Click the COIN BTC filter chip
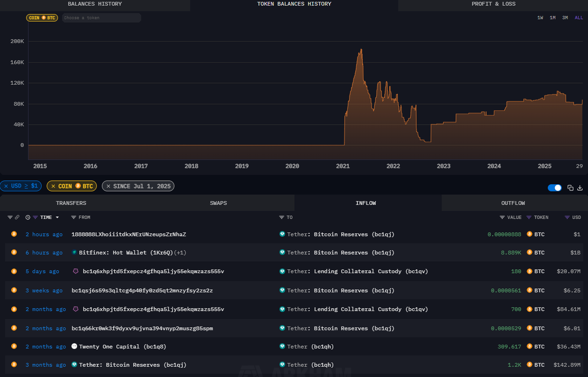The width and height of the screenshot is (588, 377). [72, 186]
